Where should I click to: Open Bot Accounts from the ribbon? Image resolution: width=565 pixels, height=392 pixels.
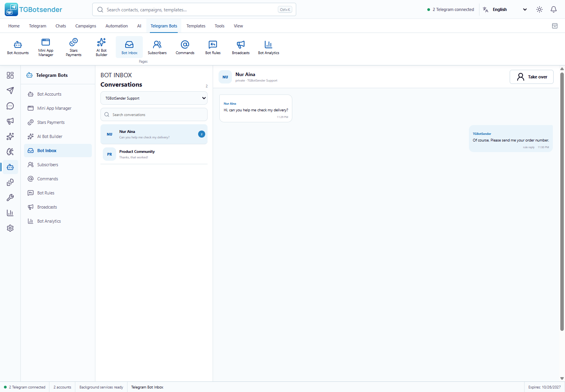click(18, 47)
